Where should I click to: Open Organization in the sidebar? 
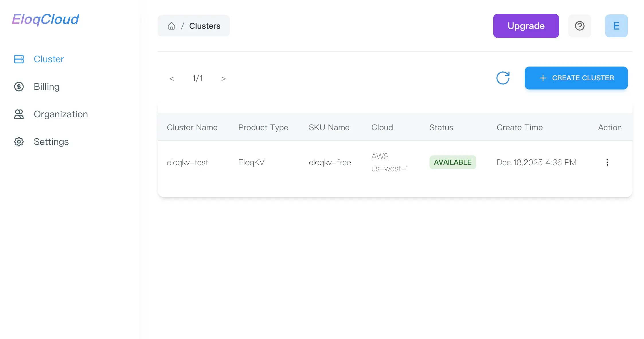point(61,114)
